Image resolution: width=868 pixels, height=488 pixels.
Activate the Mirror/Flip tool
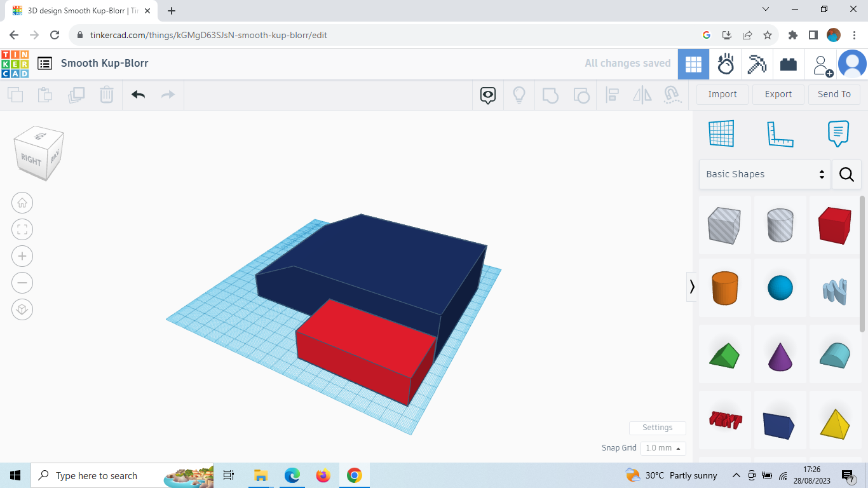pos(642,94)
